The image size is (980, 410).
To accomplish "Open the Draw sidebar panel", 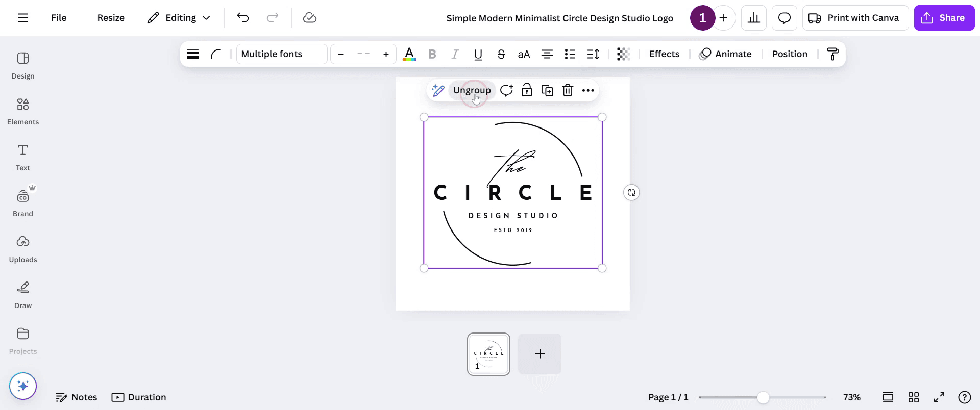I will (23, 295).
